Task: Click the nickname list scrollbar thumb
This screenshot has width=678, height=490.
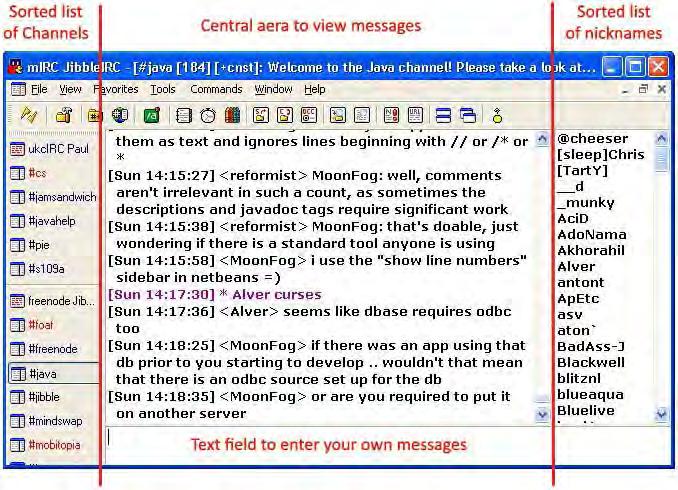Action: tap(662, 159)
